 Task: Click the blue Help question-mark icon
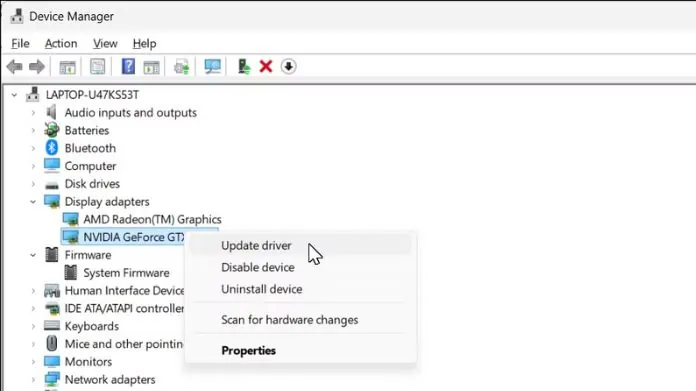click(x=128, y=67)
